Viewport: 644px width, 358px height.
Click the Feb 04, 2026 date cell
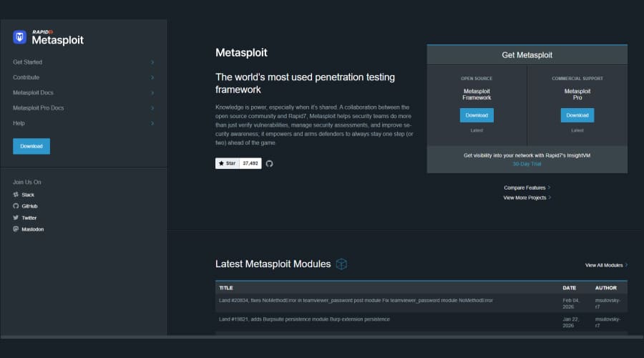pos(571,304)
